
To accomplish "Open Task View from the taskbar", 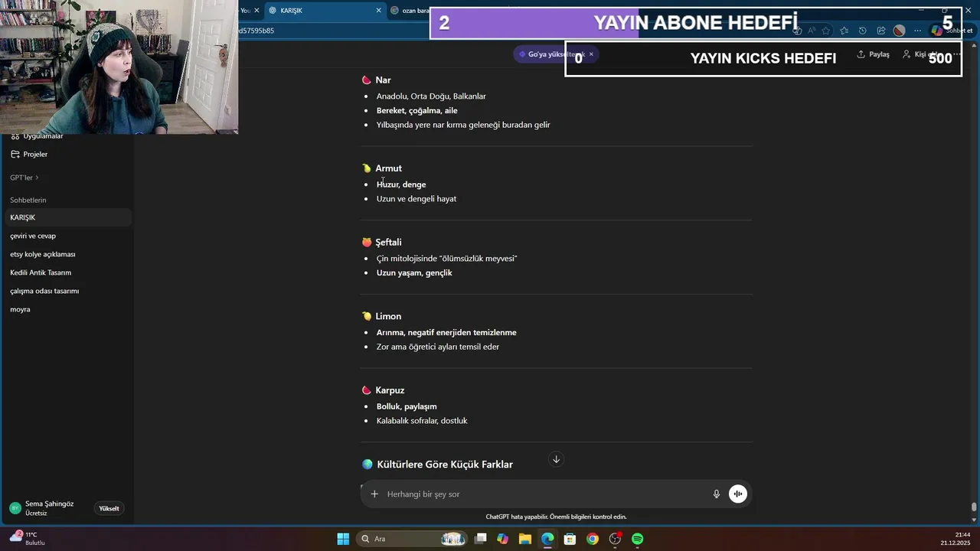I will 480,539.
